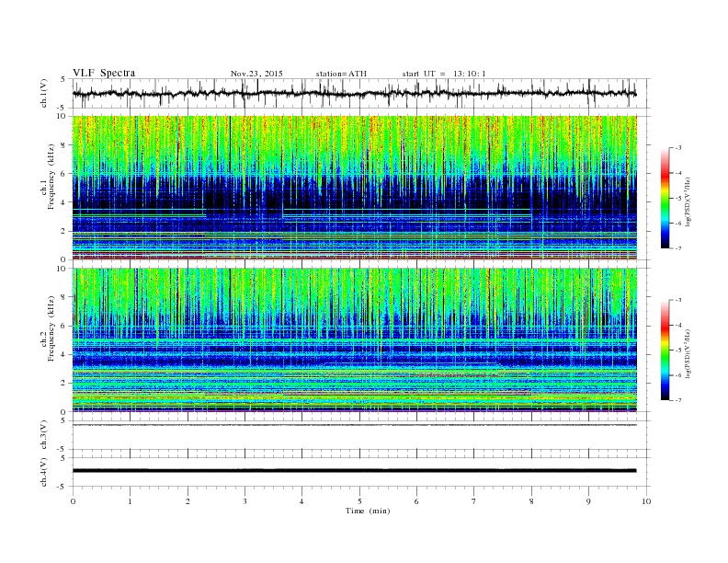Viewport: 728px width, 563px height.
Task: Click the "6" minute tick on time axis
Action: pos(416,501)
